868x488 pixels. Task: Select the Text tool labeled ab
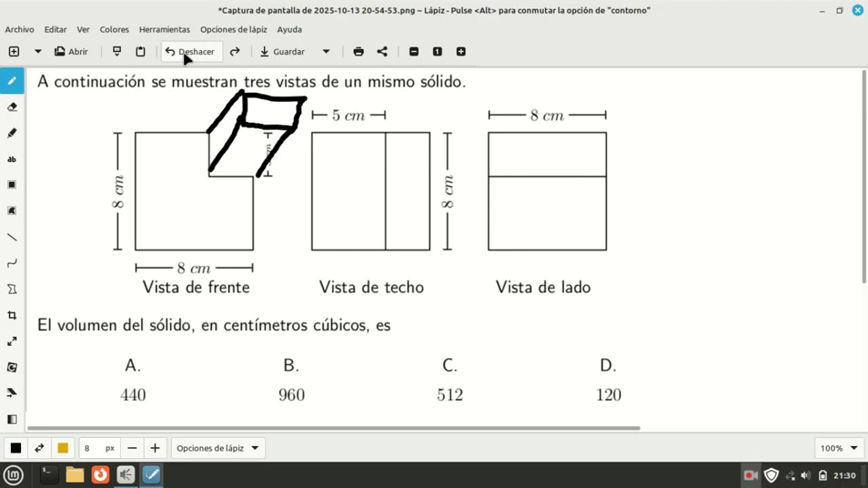(x=12, y=159)
